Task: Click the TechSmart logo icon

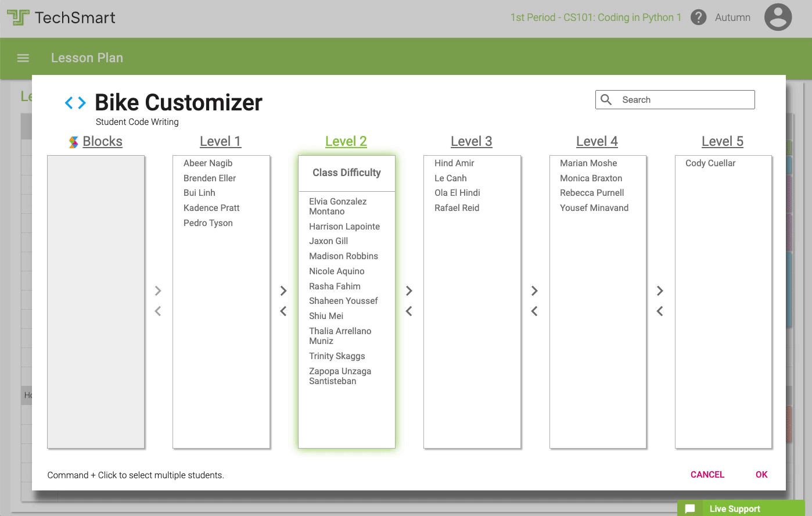Action: (x=19, y=17)
